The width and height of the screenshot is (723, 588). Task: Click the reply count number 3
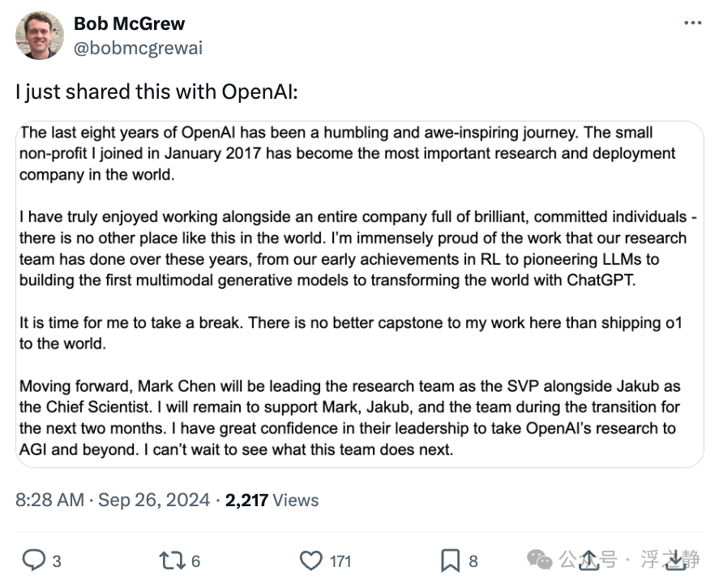(56, 560)
